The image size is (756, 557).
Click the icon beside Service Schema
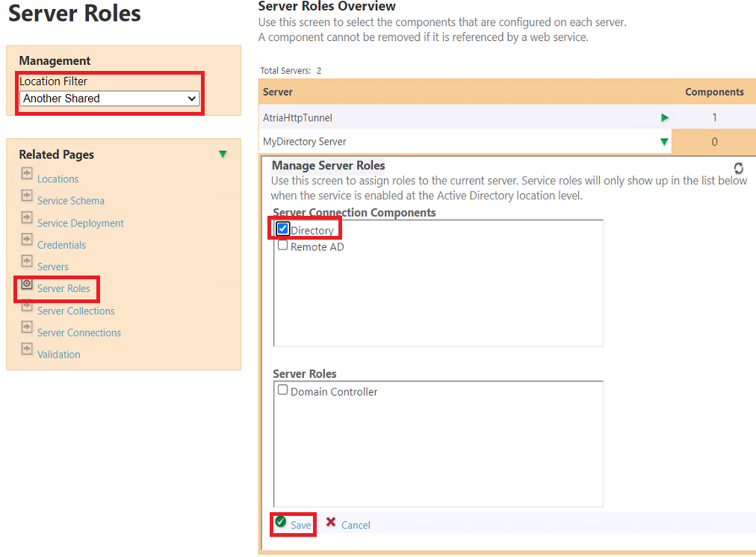27,196
